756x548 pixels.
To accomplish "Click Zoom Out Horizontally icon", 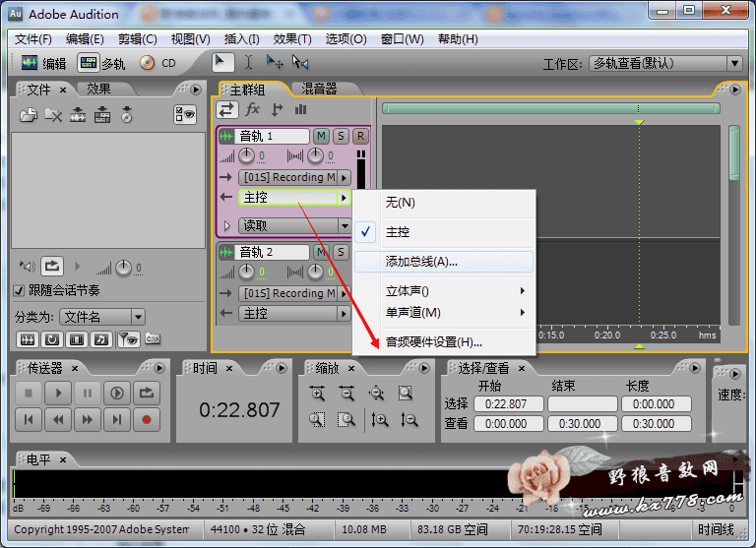I will click(x=346, y=394).
